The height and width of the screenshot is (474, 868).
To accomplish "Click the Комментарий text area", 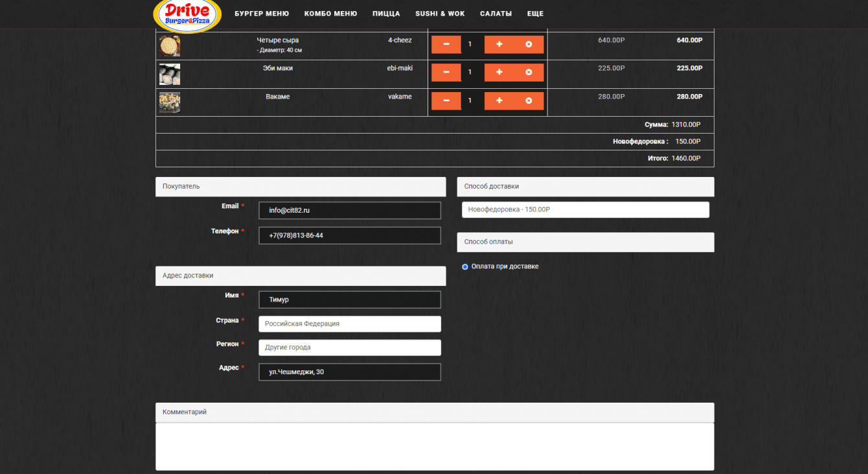I will [435, 446].
